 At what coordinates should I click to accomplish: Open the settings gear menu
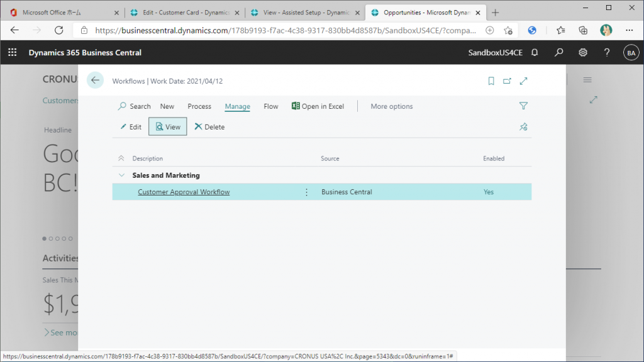click(x=583, y=53)
